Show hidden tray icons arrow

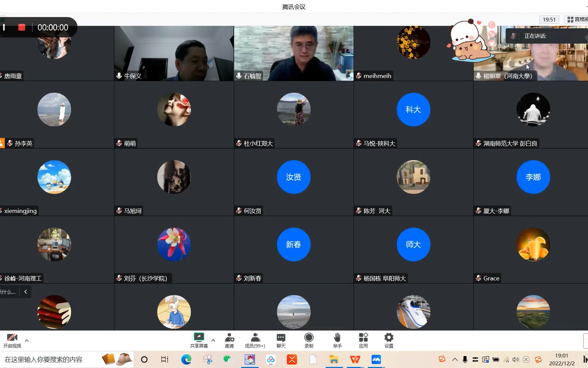click(x=455, y=359)
